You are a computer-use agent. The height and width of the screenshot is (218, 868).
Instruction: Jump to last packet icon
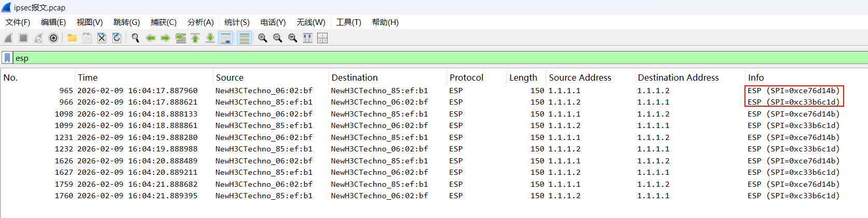point(210,38)
